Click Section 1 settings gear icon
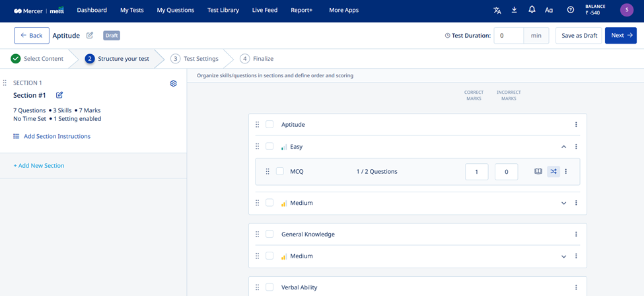 (x=173, y=83)
